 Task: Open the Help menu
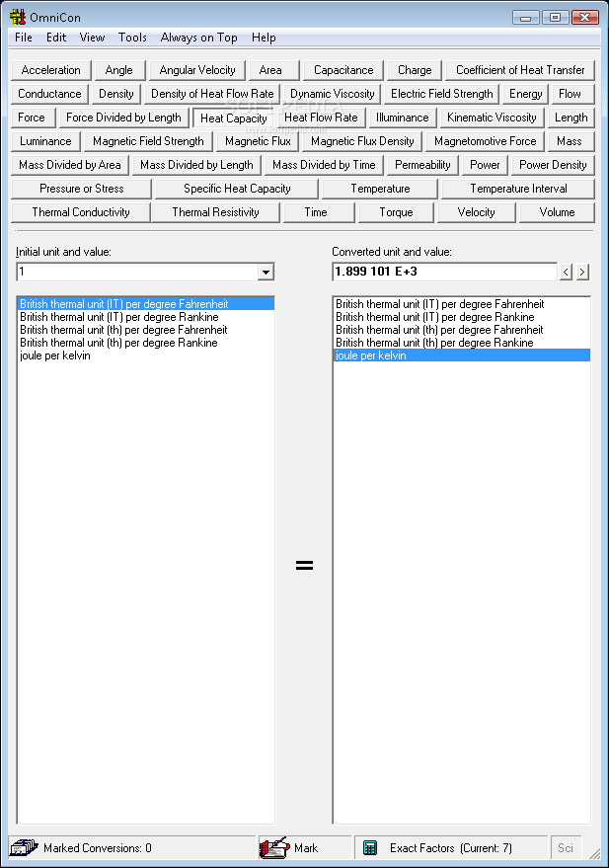pos(264,38)
